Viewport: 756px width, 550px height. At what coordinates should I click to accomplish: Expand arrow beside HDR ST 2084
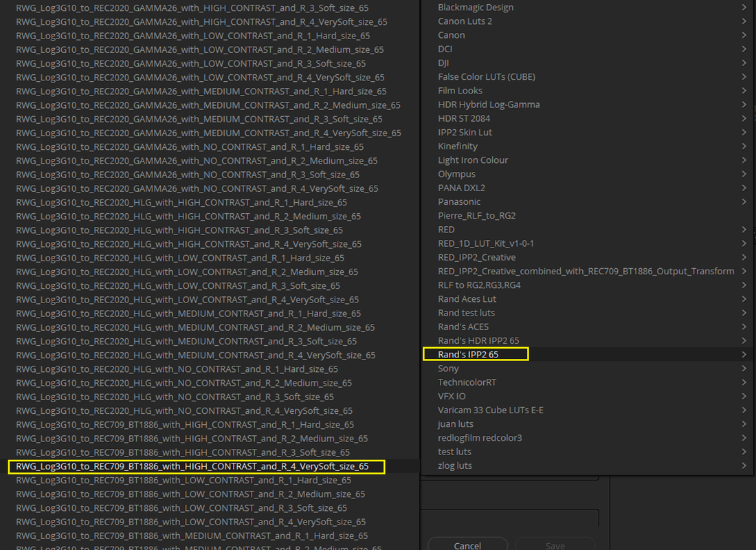point(744,118)
